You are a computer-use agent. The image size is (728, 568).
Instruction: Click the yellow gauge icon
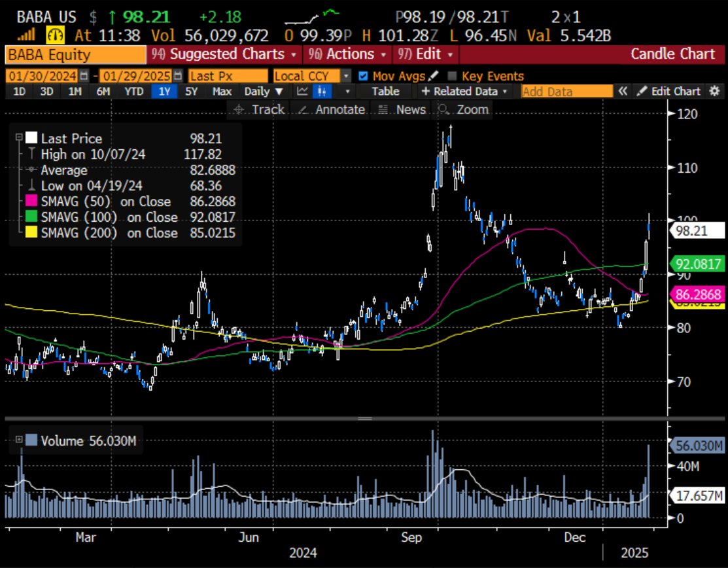pos(55,35)
